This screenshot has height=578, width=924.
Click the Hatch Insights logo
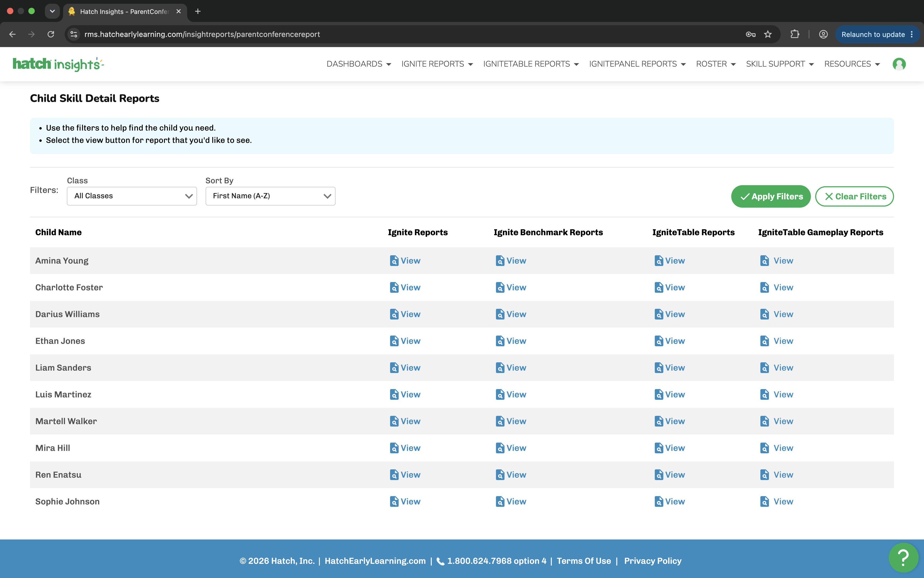point(58,64)
